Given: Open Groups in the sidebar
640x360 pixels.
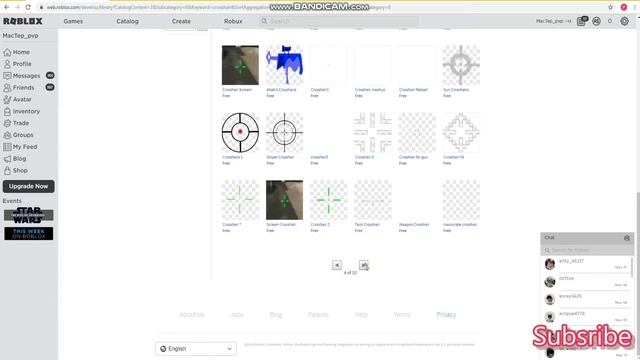Looking at the screenshot, I should (x=18, y=135).
